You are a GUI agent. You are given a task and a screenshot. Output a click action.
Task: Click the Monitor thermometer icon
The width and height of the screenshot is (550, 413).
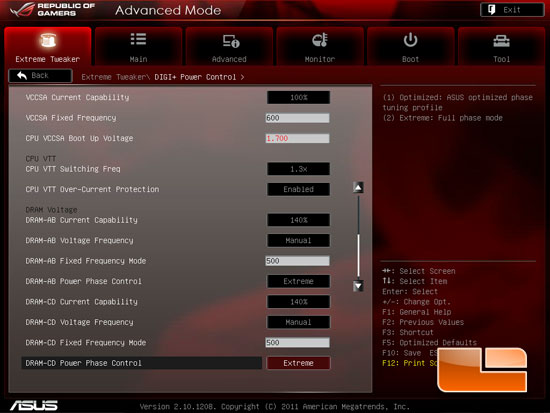click(320, 40)
